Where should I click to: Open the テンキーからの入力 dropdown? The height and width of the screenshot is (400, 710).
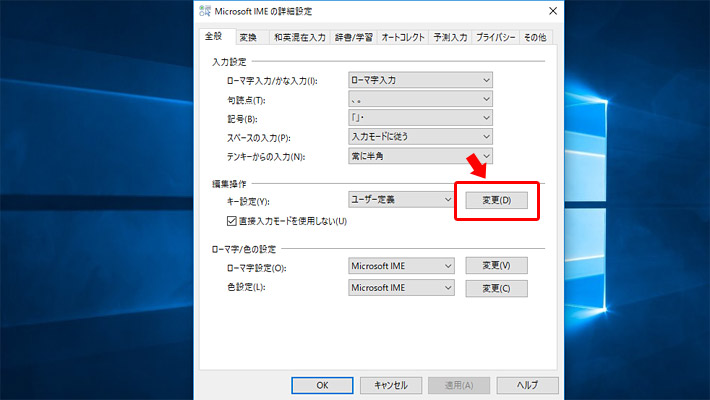pos(420,156)
